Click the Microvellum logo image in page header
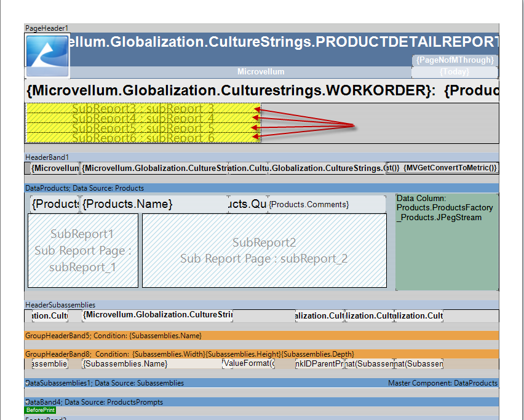 click(x=47, y=56)
